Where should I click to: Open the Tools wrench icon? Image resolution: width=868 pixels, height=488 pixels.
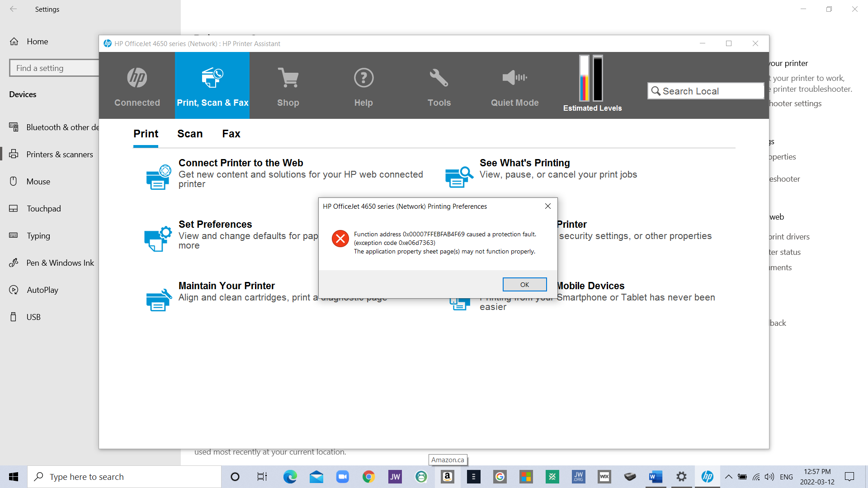pyautogui.click(x=439, y=78)
